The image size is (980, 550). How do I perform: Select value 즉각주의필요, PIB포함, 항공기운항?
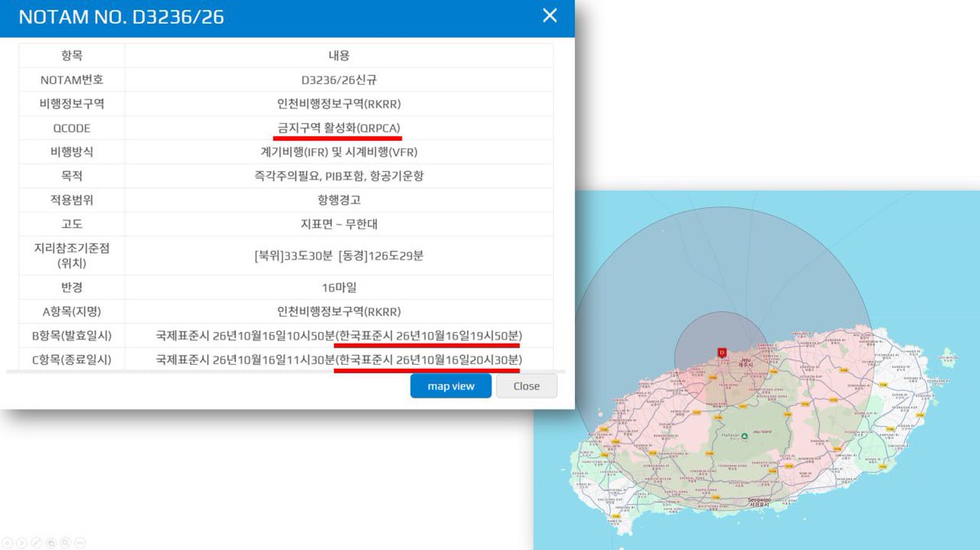pos(338,175)
